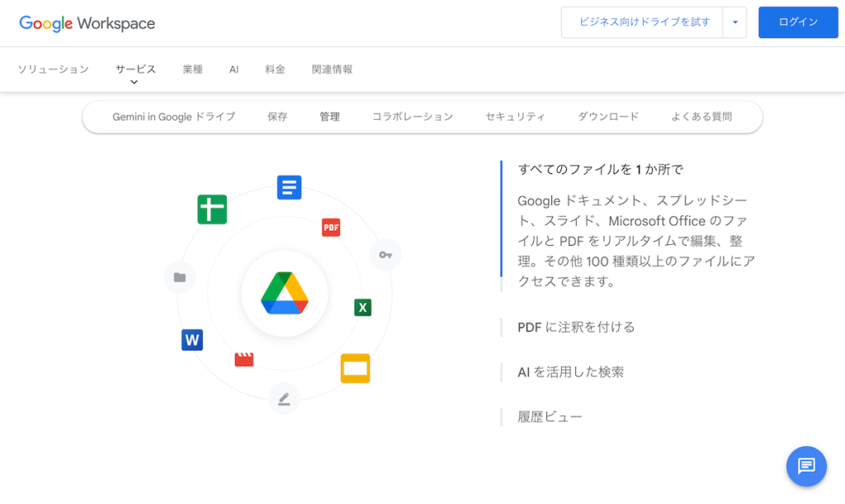Click the Google Drive logo in the center
Screen dimensions: 845x504
click(285, 294)
